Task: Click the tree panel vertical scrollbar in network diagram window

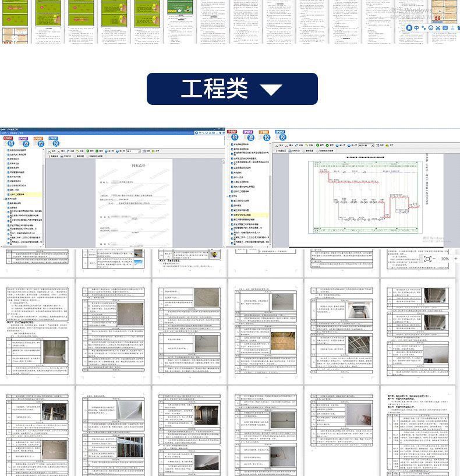Action: click(270, 194)
